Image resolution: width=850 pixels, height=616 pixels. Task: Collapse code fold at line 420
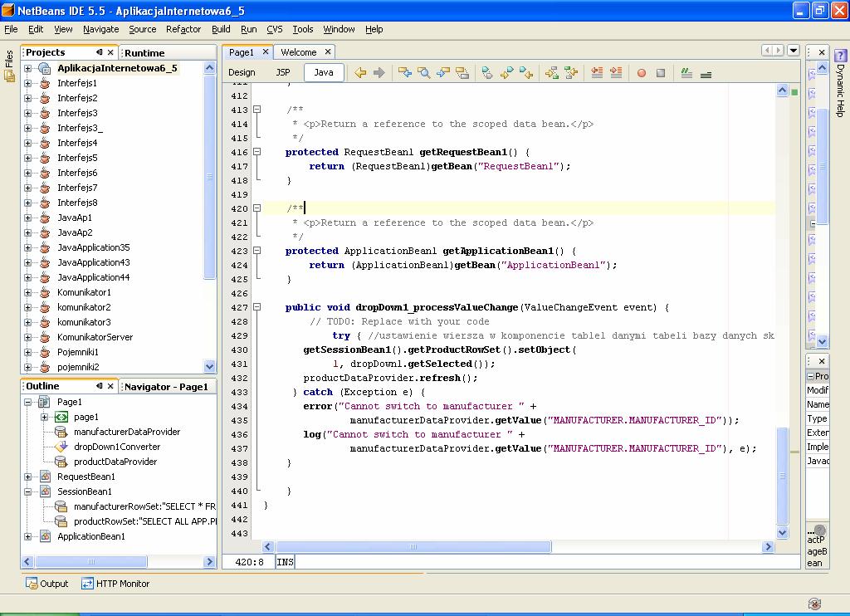click(257, 208)
